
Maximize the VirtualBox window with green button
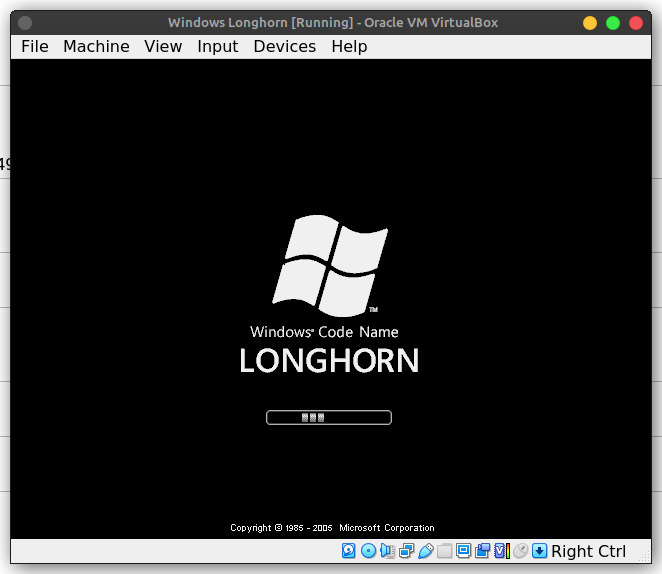(x=613, y=23)
